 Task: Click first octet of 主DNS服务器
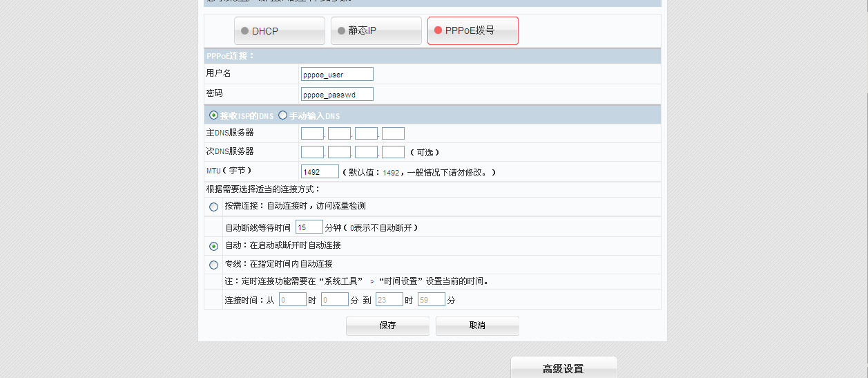coord(313,133)
